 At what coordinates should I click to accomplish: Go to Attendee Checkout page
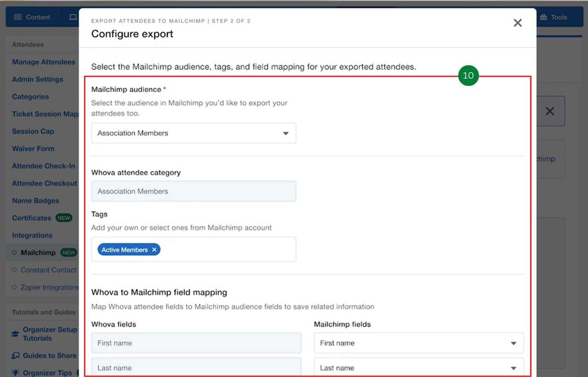[45, 183]
